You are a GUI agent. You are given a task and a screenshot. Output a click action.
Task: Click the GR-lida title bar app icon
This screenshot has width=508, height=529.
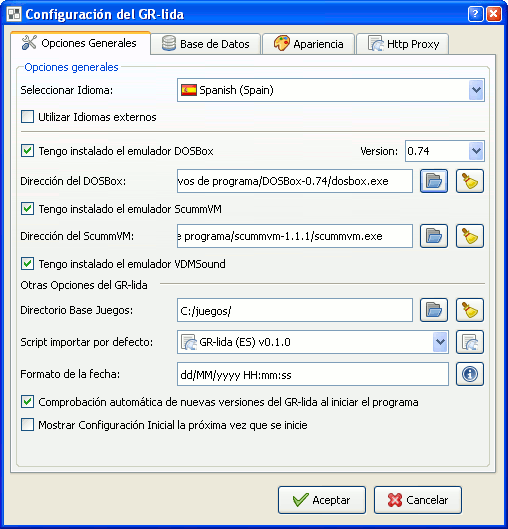pyautogui.click(x=14, y=14)
